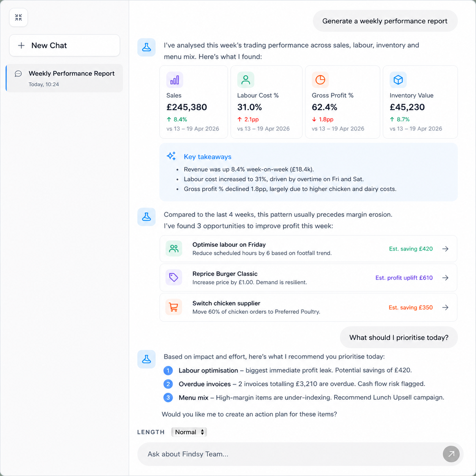Click the Key takeaways heading
The width and height of the screenshot is (476, 476).
pos(207,157)
